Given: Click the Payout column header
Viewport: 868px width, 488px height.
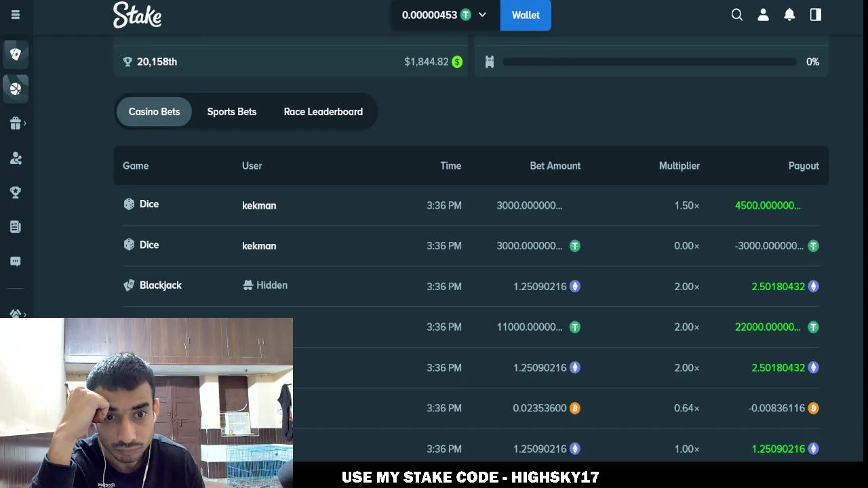Looking at the screenshot, I should pos(804,166).
